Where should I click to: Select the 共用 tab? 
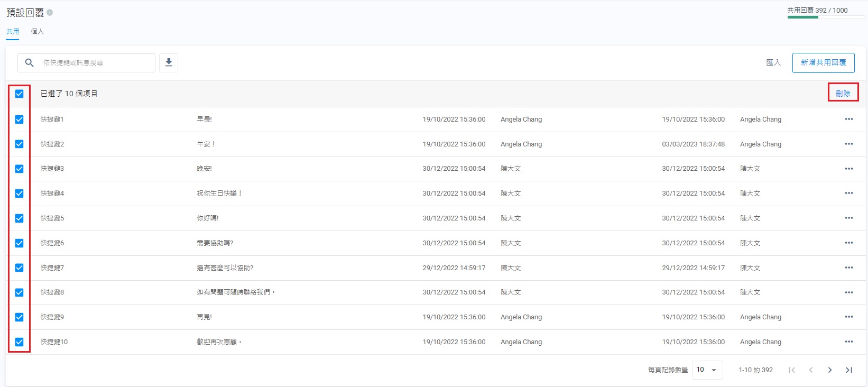[x=13, y=31]
